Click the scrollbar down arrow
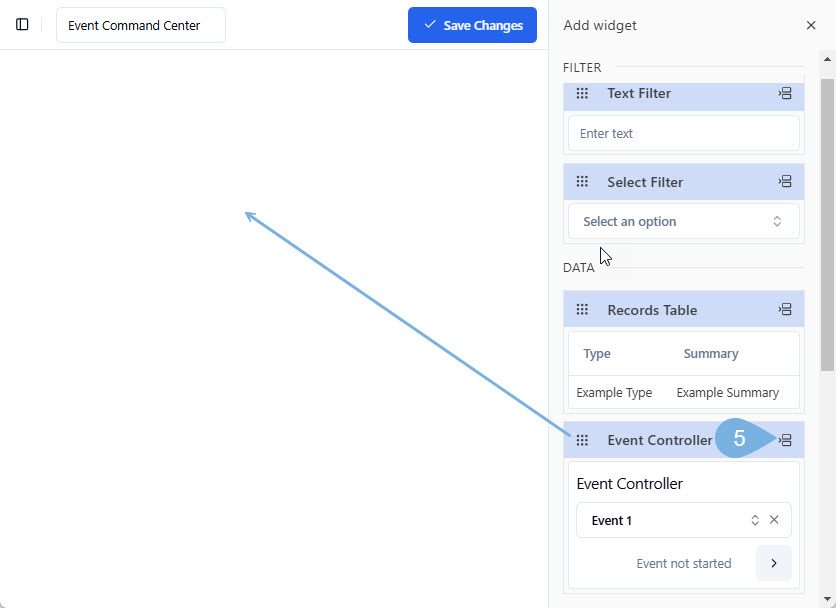Screen dimensions: 836x608 [x=827, y=598]
